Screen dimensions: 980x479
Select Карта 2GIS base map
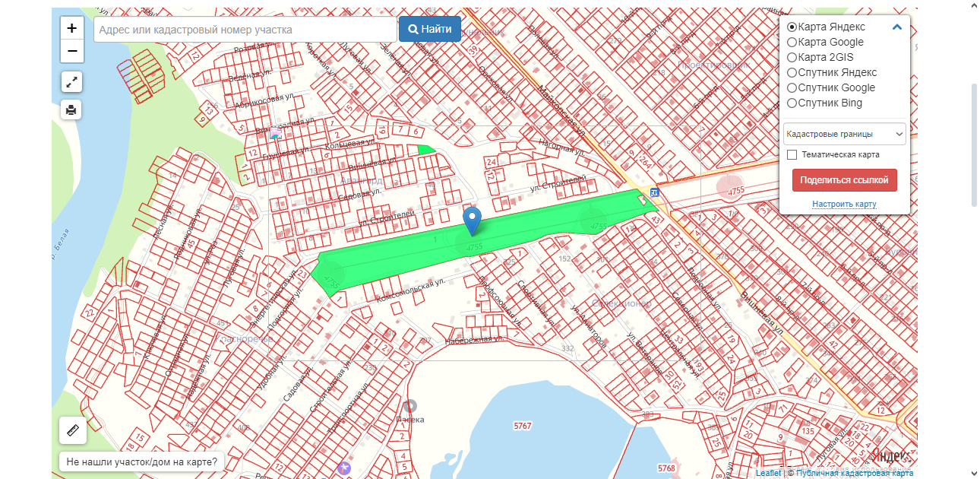point(792,58)
